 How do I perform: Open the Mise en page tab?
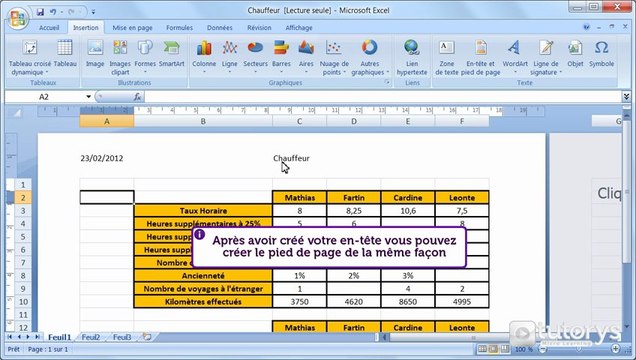[132, 28]
